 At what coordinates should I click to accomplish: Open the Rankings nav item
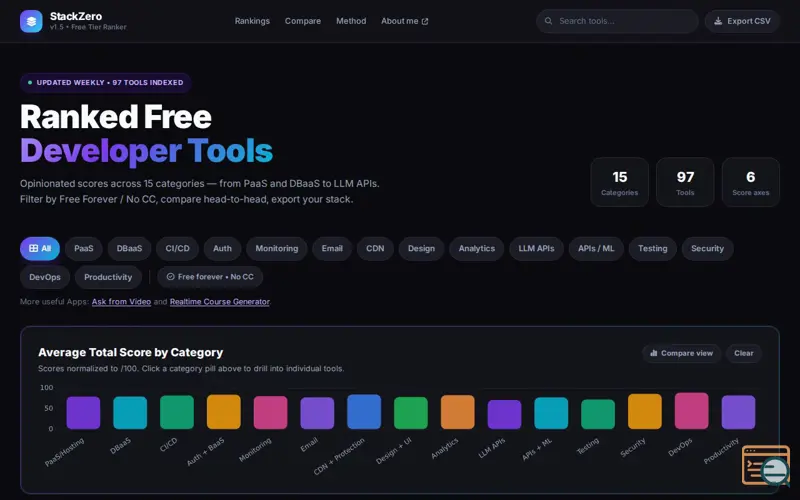point(252,21)
